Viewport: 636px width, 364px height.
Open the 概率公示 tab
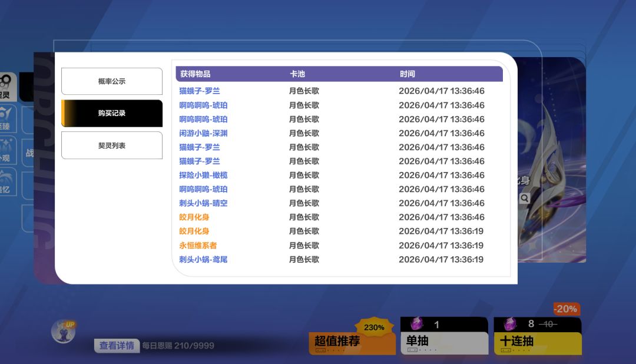(111, 81)
